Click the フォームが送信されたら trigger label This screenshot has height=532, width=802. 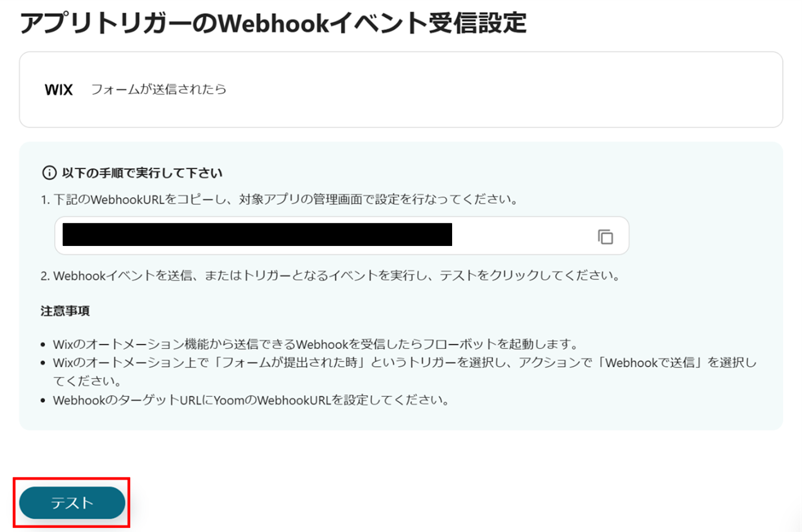click(x=158, y=89)
